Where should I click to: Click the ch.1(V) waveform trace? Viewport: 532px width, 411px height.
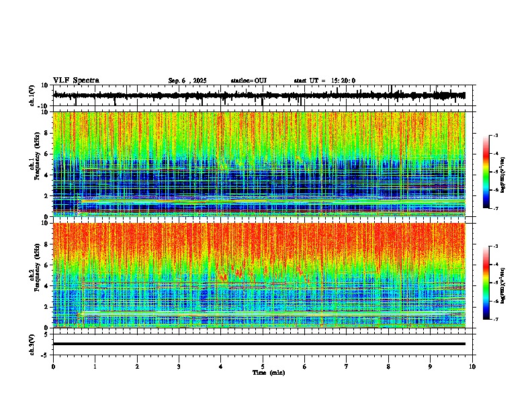tap(259, 95)
